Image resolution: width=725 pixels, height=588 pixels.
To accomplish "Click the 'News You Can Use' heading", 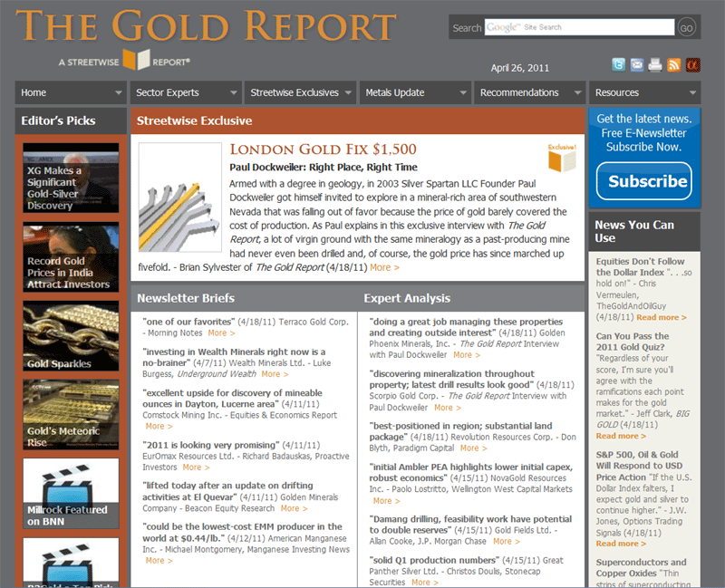I will pos(633,231).
